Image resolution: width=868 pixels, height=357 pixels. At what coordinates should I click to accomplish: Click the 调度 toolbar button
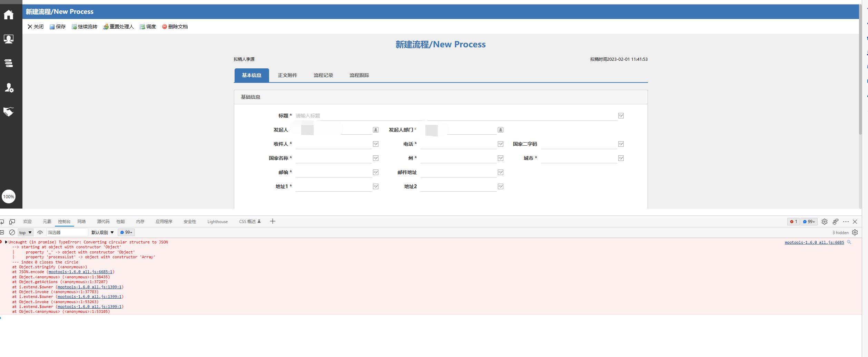pos(148,27)
